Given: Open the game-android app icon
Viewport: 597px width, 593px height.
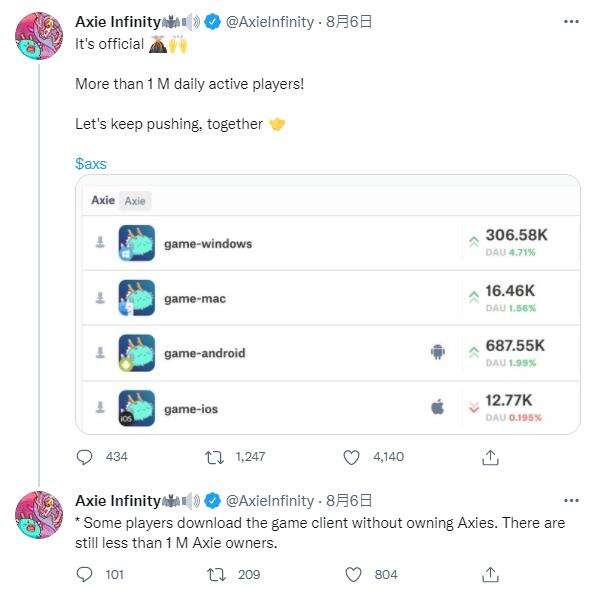Looking at the screenshot, I should click(x=137, y=353).
